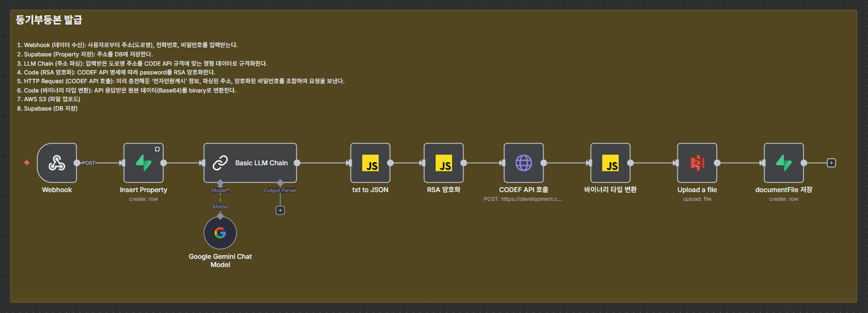This screenshot has width=868, height=313.
Task: Open the CODEF API 호출 HTTP node
Action: pyautogui.click(x=524, y=163)
